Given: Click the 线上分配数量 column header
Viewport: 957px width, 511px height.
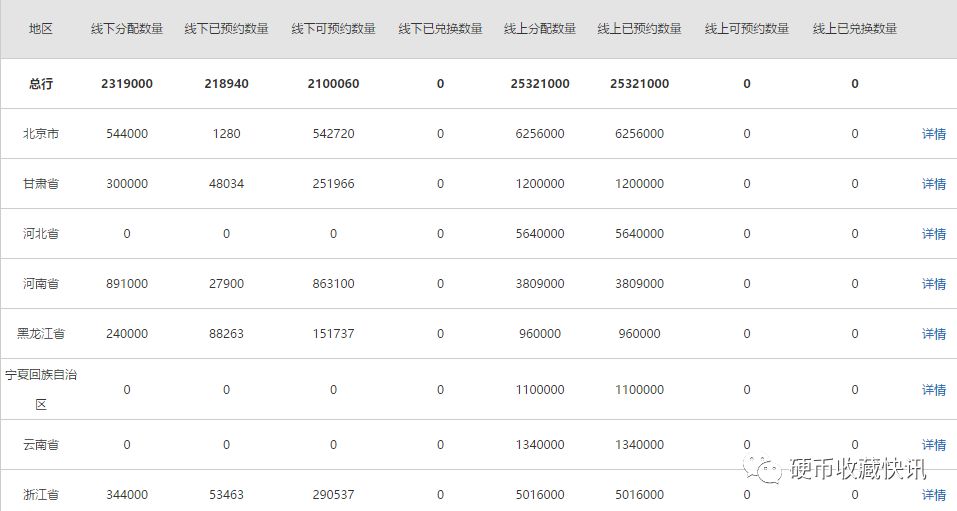Looking at the screenshot, I should (x=540, y=29).
